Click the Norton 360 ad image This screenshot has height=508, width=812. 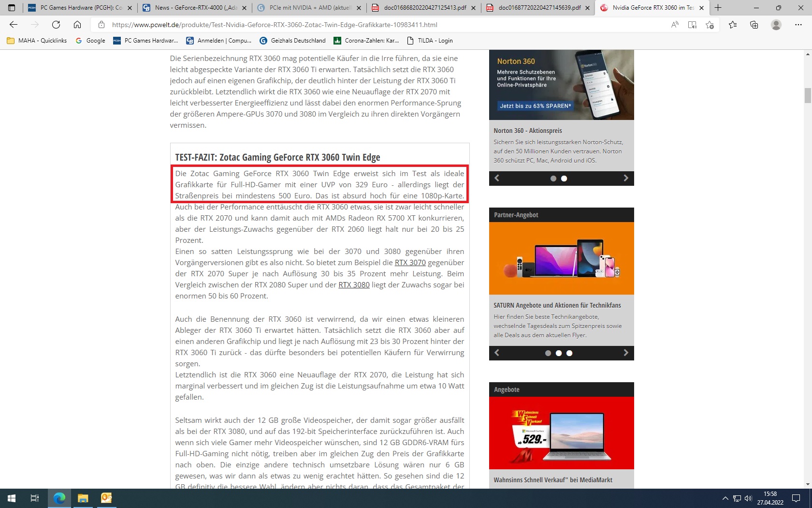point(562,85)
